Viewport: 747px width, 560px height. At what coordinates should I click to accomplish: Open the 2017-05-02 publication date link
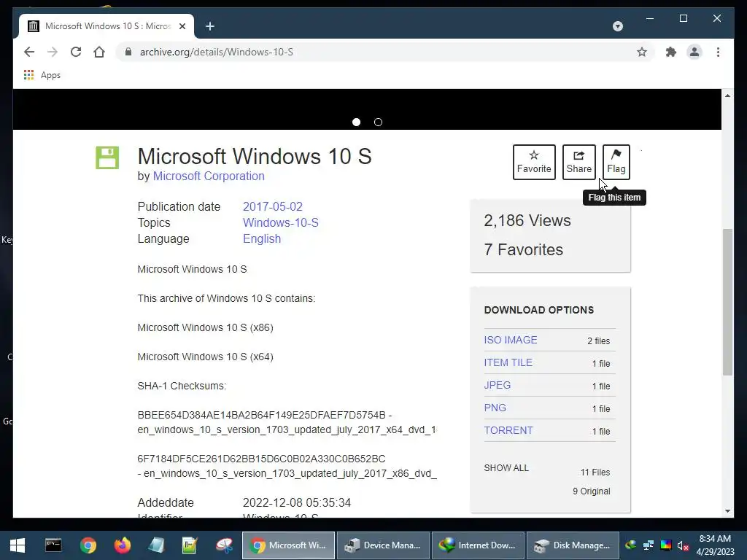273,206
